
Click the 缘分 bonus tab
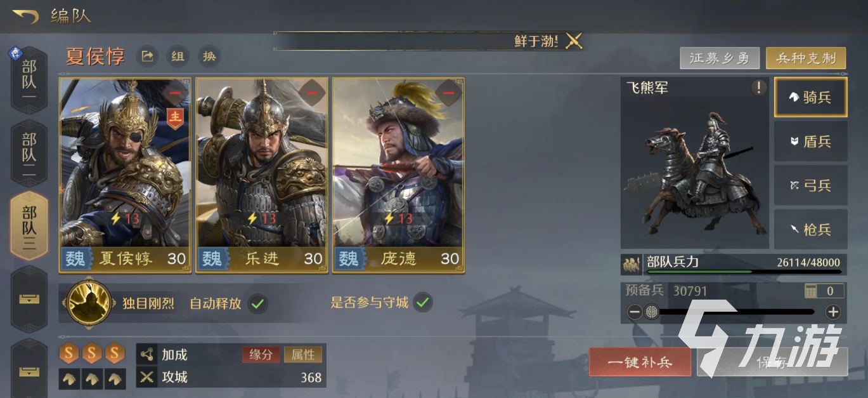(261, 355)
